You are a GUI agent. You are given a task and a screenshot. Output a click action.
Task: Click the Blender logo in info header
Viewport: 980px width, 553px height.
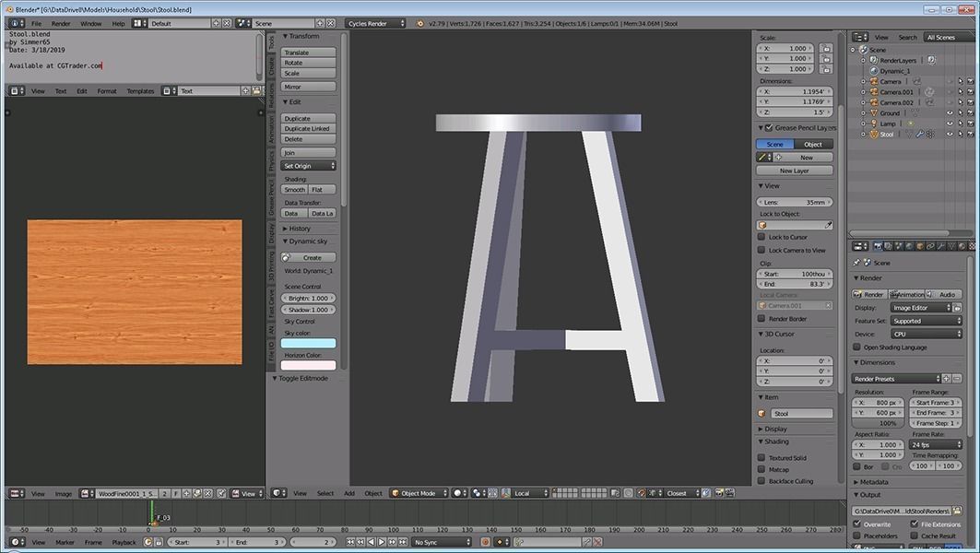coord(419,24)
